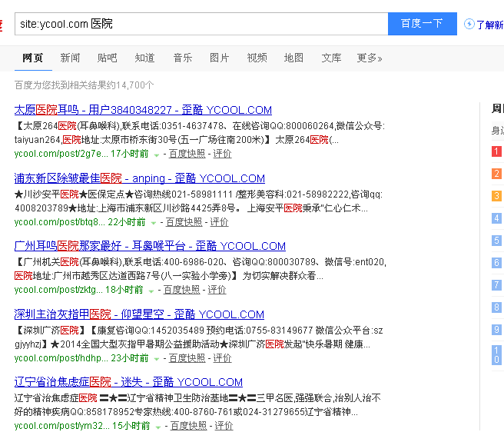The width and height of the screenshot is (504, 442).
Task: Open result 浦东新区除皱最佳医院 - anping
Action: point(140,178)
